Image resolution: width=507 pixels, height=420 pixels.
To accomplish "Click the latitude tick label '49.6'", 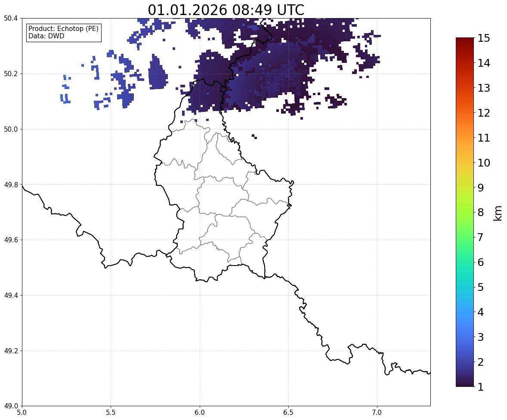I will pyautogui.click(x=11, y=240).
